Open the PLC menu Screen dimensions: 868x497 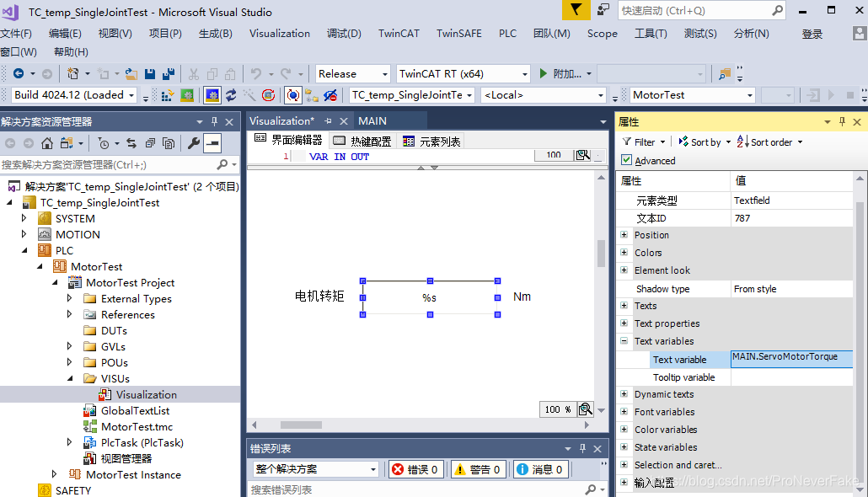[x=507, y=33]
